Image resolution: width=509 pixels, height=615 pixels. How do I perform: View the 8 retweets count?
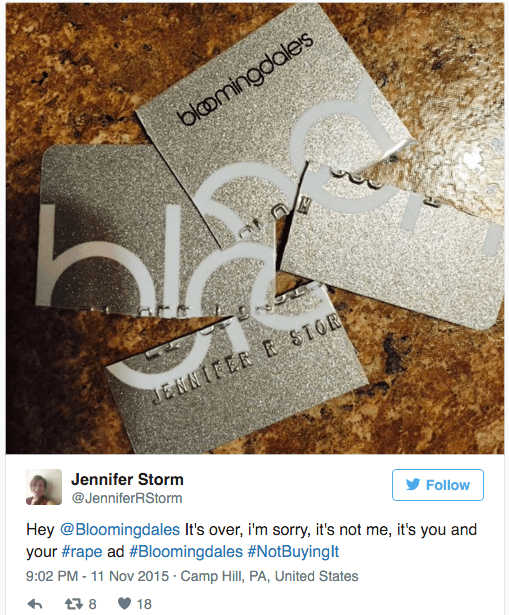tap(92, 604)
